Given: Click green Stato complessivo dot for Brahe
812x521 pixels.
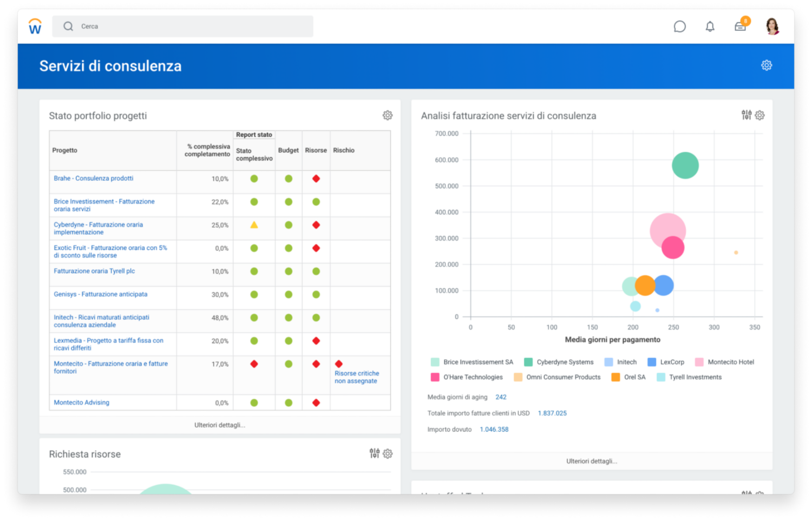Looking at the screenshot, I should click(x=254, y=179).
